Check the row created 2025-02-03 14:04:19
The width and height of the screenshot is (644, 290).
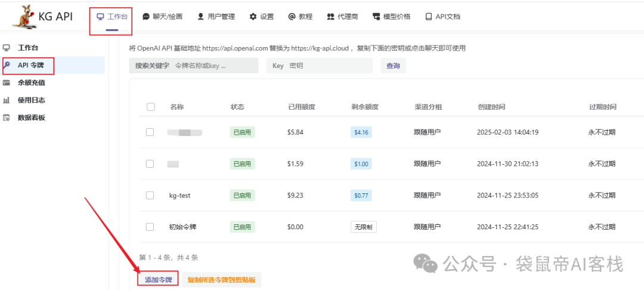coord(150,132)
